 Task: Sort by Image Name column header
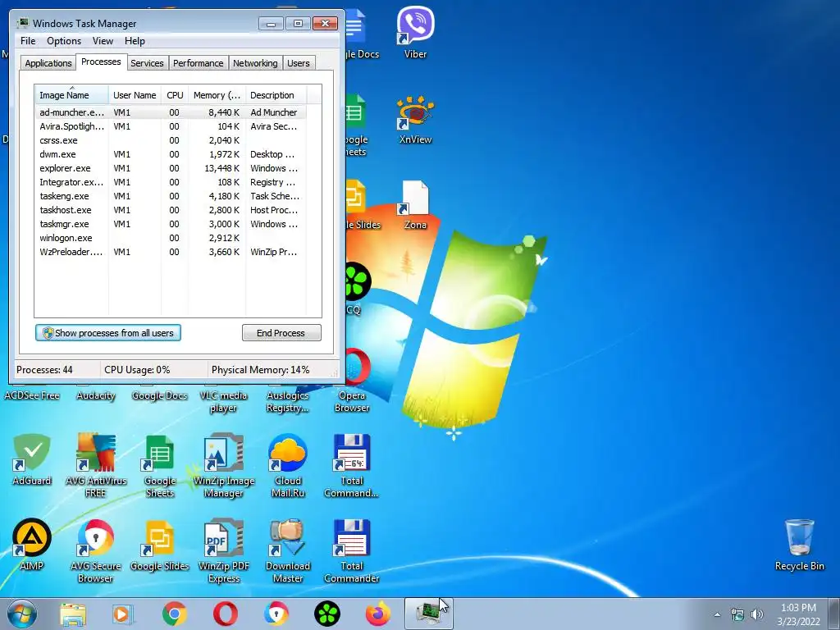point(71,95)
